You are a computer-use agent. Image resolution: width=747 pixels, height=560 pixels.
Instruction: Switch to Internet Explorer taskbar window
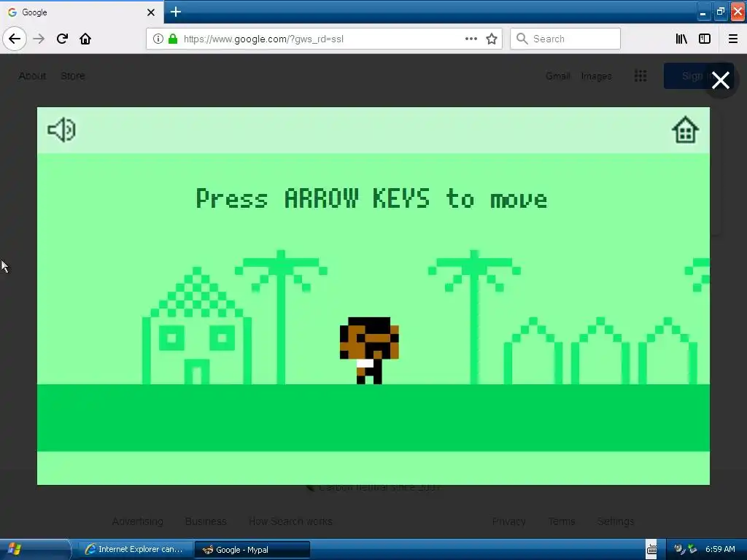[x=134, y=550]
